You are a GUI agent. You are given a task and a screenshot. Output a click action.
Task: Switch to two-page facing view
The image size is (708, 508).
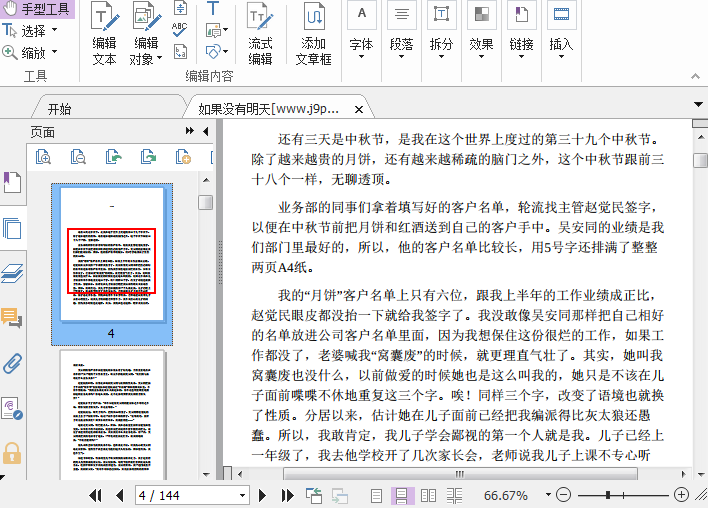click(x=429, y=495)
